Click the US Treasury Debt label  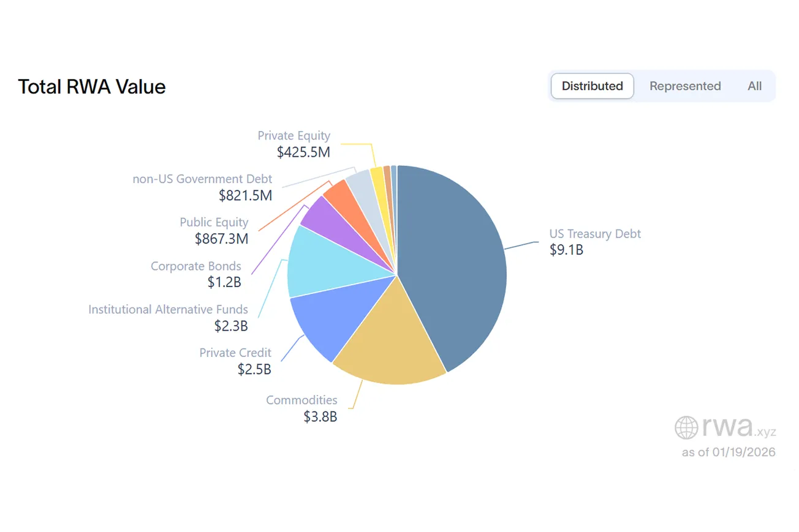(x=594, y=234)
